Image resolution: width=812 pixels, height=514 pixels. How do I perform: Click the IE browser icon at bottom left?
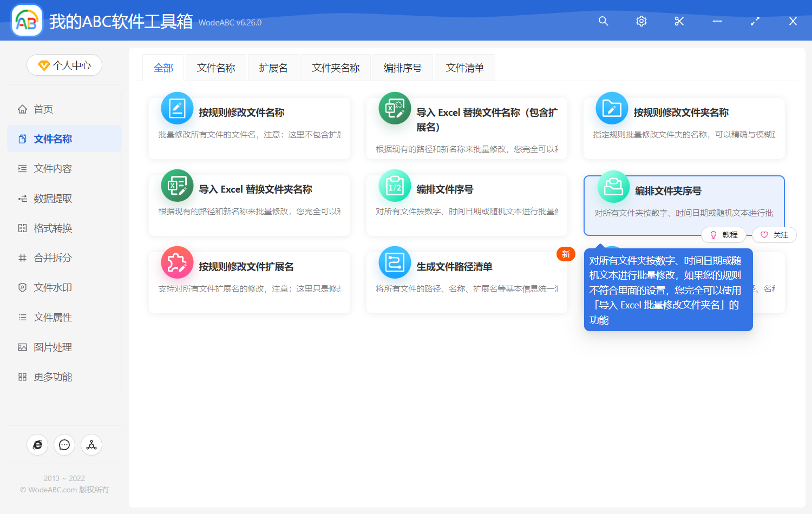(37, 445)
